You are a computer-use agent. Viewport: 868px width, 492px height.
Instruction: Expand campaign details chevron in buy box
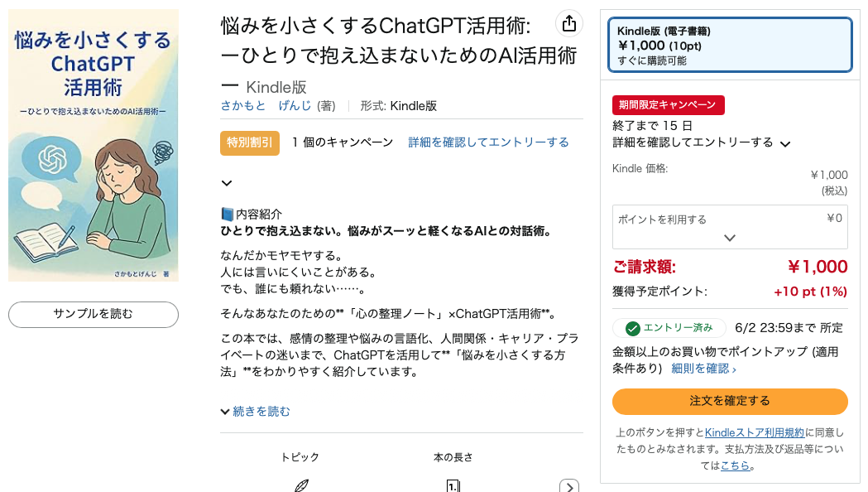pyautogui.click(x=785, y=144)
